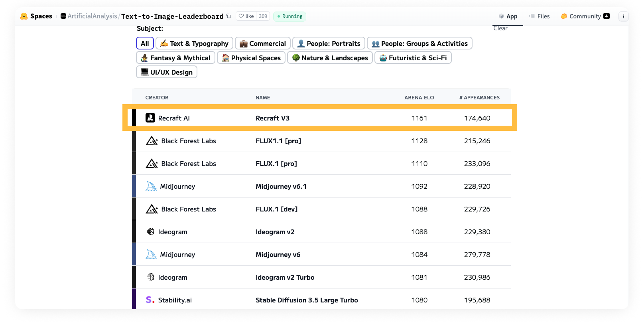The width and height of the screenshot is (644, 322).
Task: Sort by # APPEARANCES column header
Action: (x=479, y=97)
